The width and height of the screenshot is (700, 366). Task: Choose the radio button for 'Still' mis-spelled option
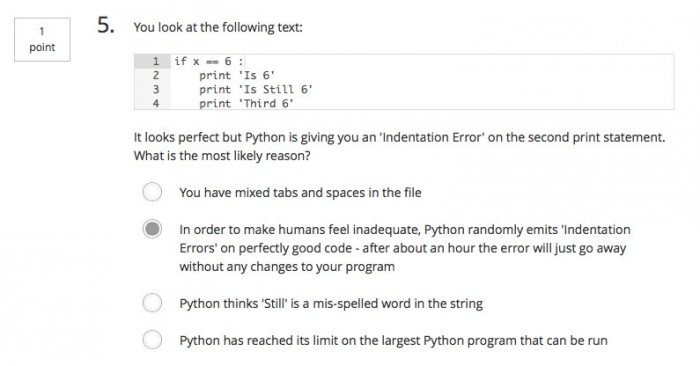tap(152, 303)
